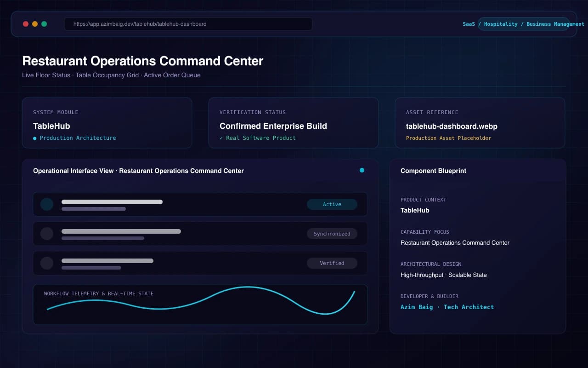Click the blue dot beside Production Architecture

tap(35, 138)
